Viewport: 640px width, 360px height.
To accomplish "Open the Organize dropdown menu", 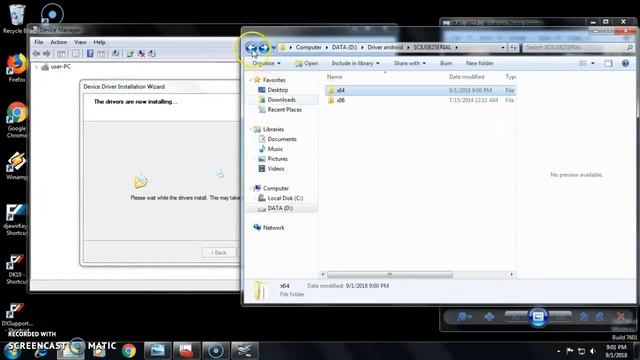I will 266,63.
